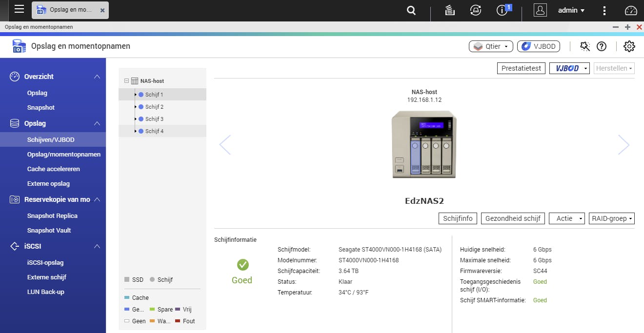Open Snapshot Vault
The height and width of the screenshot is (333, 644).
[49, 231]
